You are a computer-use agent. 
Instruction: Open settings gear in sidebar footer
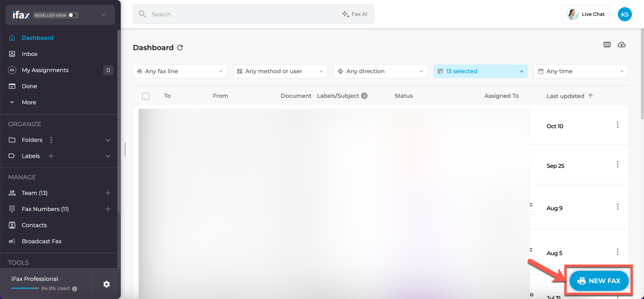107,284
